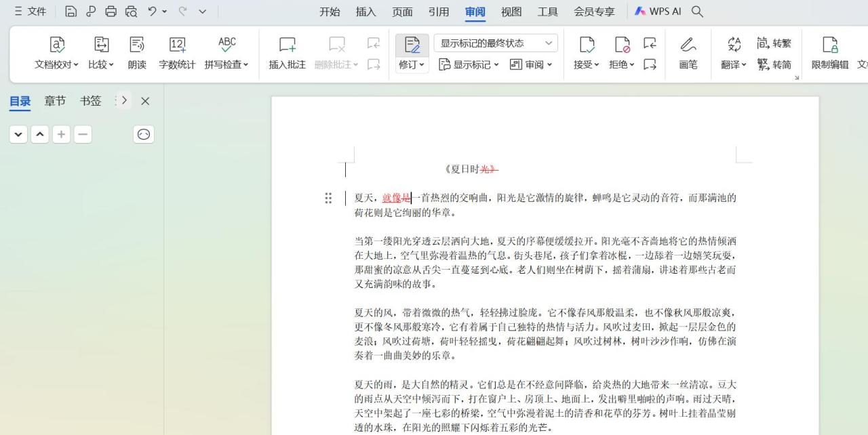Switch document outline to 章节 view
This screenshot has width=868, height=435.
pos(55,100)
